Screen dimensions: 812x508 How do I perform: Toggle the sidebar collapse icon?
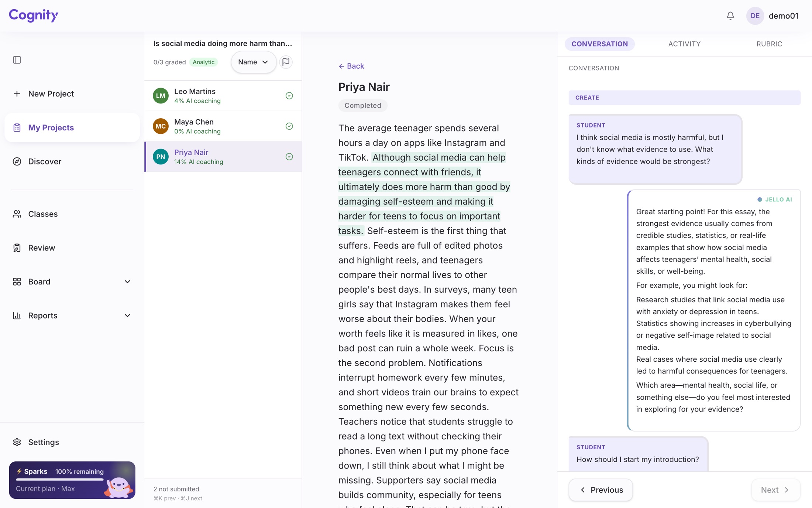[x=17, y=60]
